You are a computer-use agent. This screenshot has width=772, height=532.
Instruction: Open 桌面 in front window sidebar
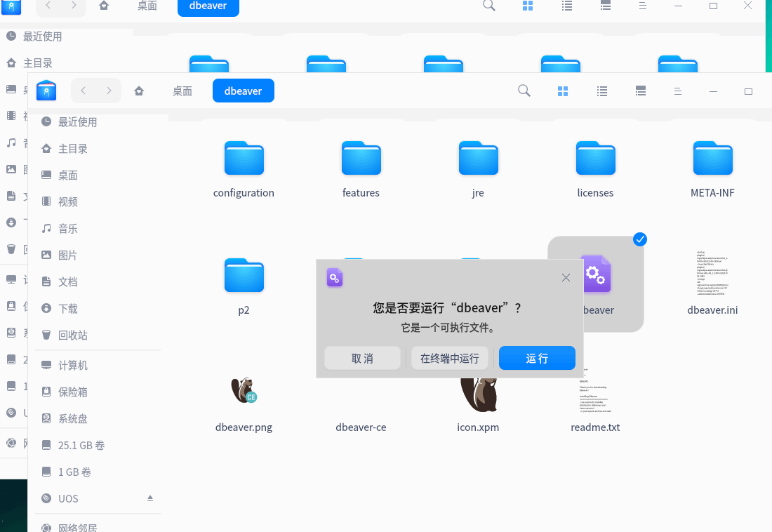[67, 175]
